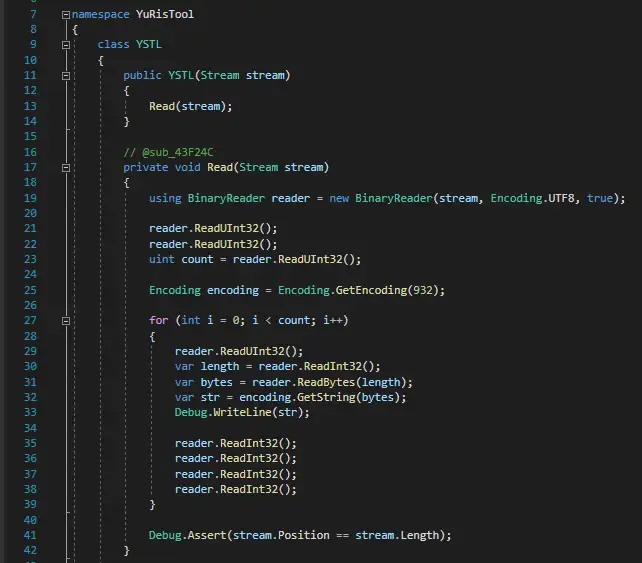Viewport: 642px width, 563px height.
Task: Click line number 33 in gutter
Action: (x=30, y=412)
